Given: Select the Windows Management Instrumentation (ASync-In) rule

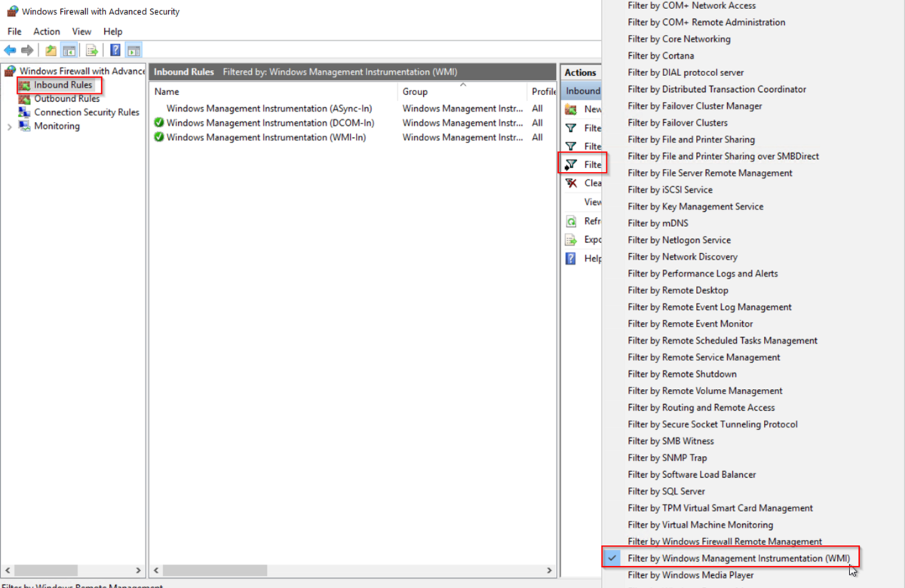Looking at the screenshot, I should pyautogui.click(x=269, y=109).
